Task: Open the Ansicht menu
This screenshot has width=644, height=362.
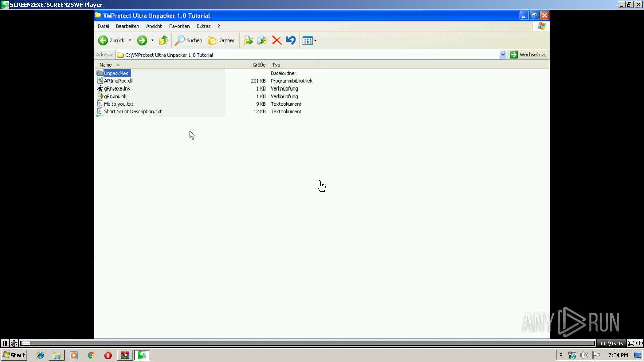Action: point(154,26)
